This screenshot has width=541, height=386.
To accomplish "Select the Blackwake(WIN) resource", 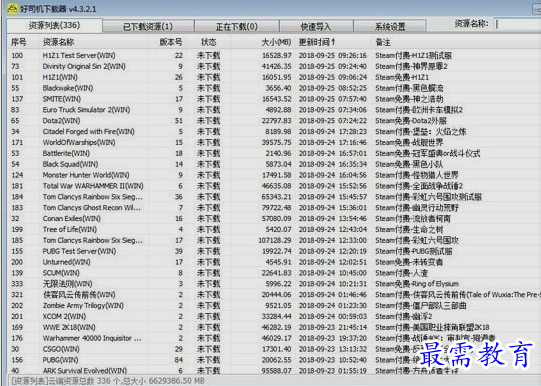I will click(274, 88).
